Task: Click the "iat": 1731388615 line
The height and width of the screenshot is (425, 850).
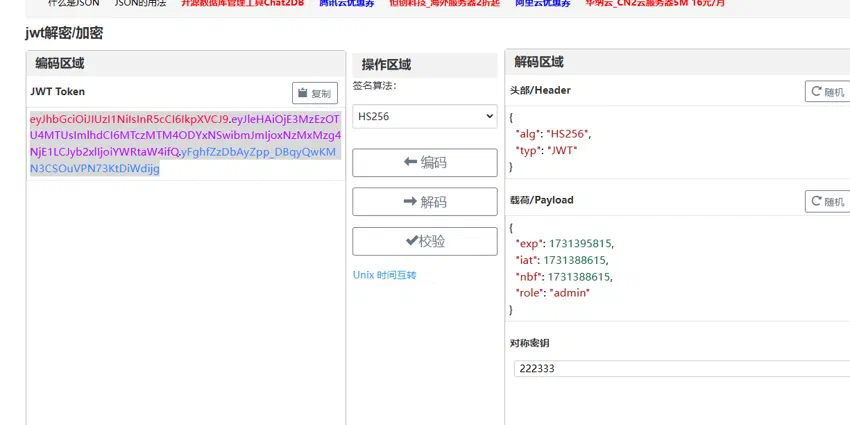Action: point(563,260)
